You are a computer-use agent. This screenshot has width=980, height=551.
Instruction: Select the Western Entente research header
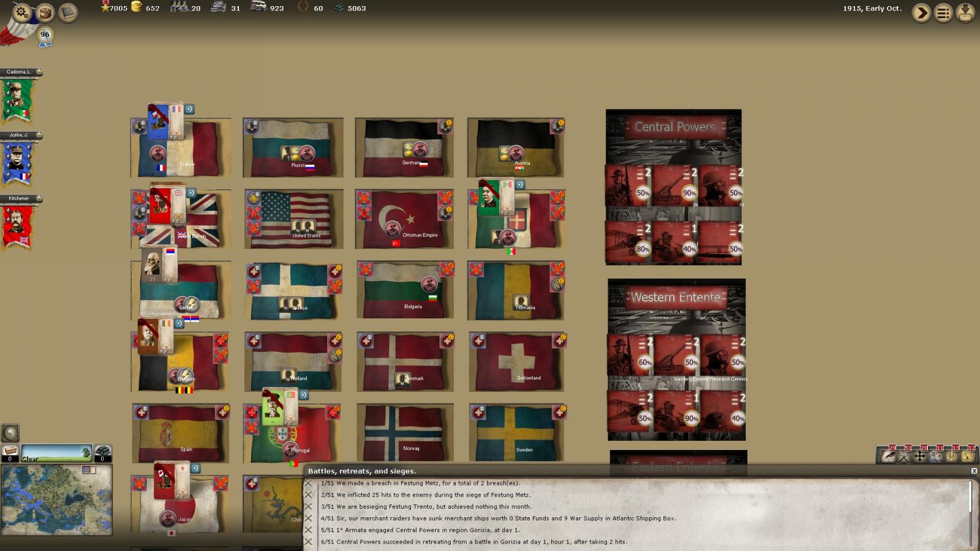point(676,297)
